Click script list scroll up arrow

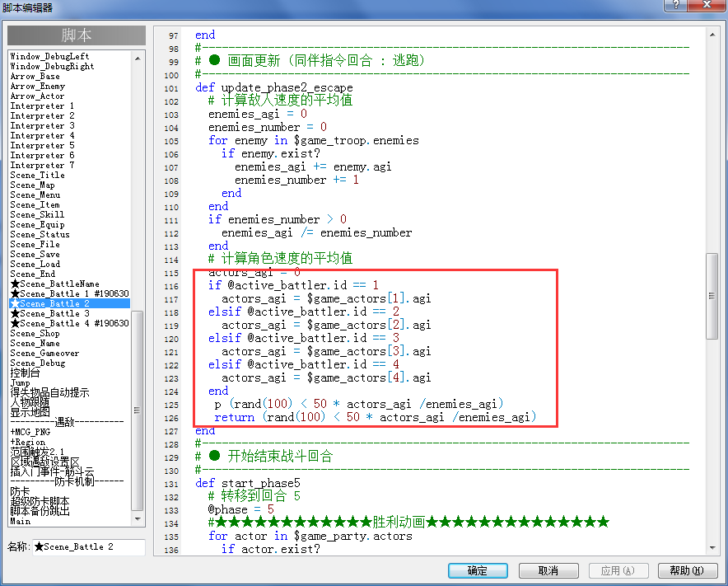(x=138, y=59)
